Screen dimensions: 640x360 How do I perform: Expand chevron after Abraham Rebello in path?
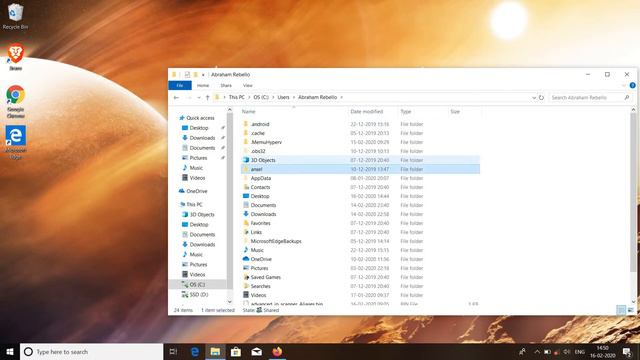tap(342, 98)
